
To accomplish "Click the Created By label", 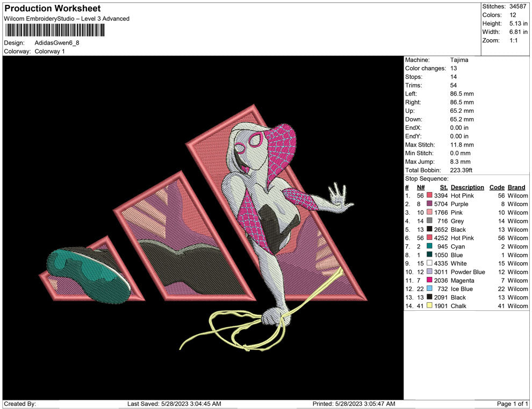I will [x=20, y=404].
